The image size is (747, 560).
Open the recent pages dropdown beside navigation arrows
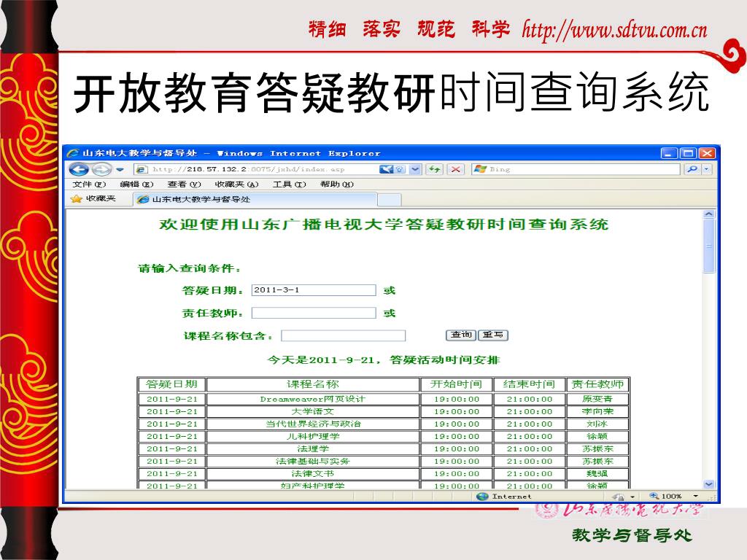point(120,169)
